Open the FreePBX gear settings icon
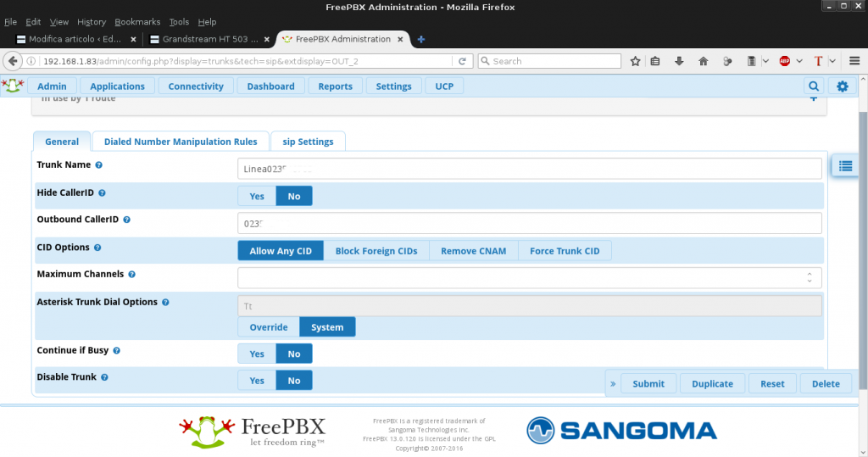 (842, 86)
